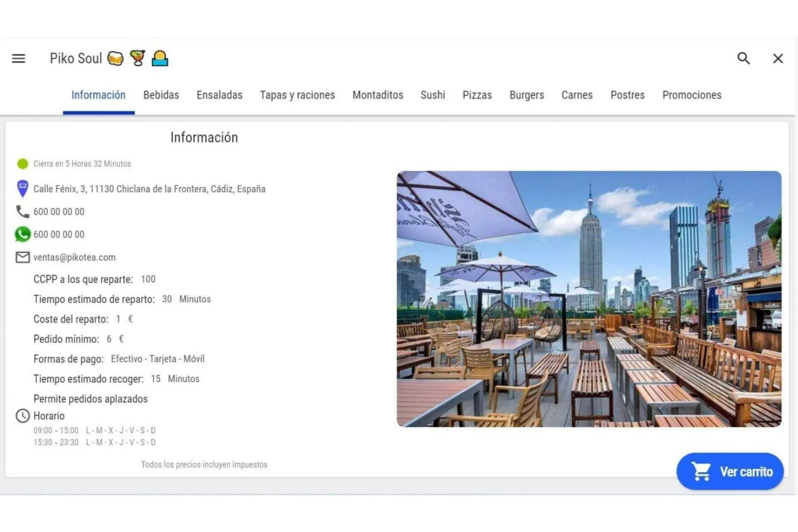Click the rooftop terrace photo

click(x=589, y=299)
